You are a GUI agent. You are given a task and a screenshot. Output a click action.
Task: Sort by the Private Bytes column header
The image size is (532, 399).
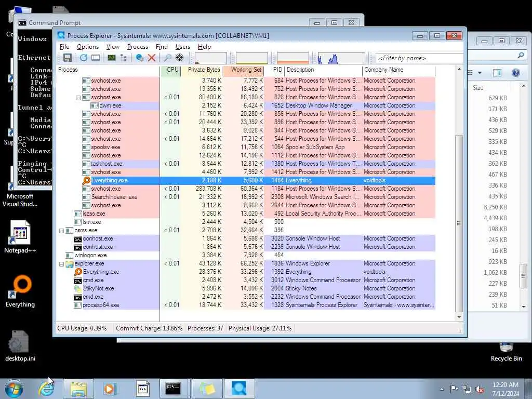tap(202, 70)
